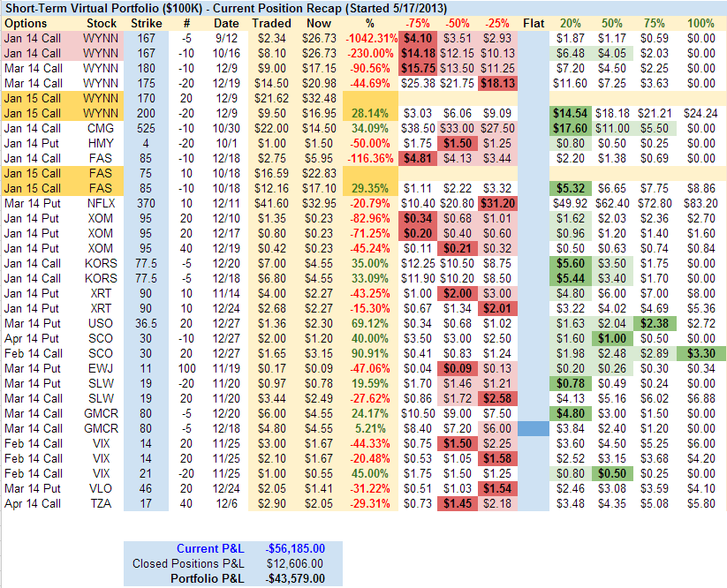Viewport: 727px width, 588px height.
Task: Select the red highlighted $31.20 cell
Action: 498,203
